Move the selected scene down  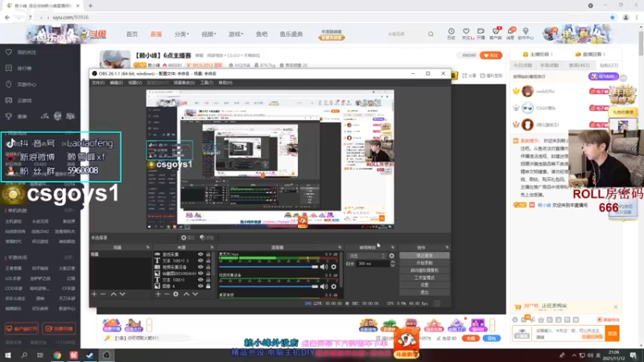[122, 294]
